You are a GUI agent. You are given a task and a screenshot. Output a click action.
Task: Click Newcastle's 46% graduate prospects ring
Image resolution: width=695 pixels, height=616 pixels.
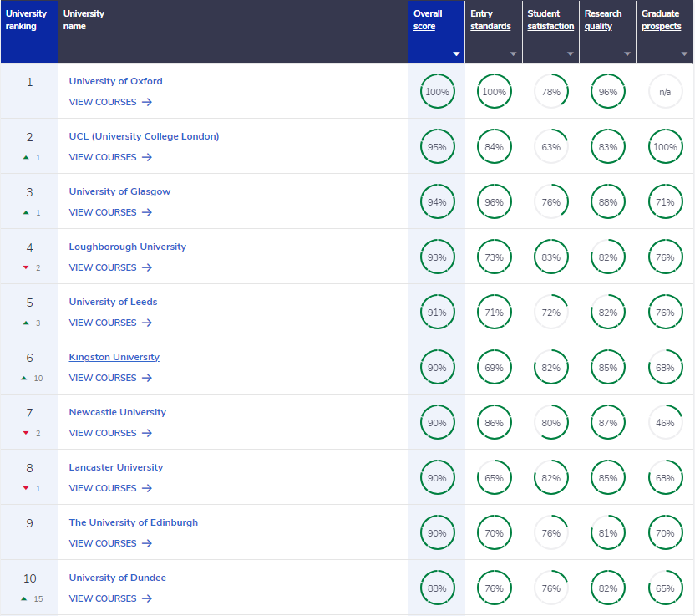[x=665, y=423]
